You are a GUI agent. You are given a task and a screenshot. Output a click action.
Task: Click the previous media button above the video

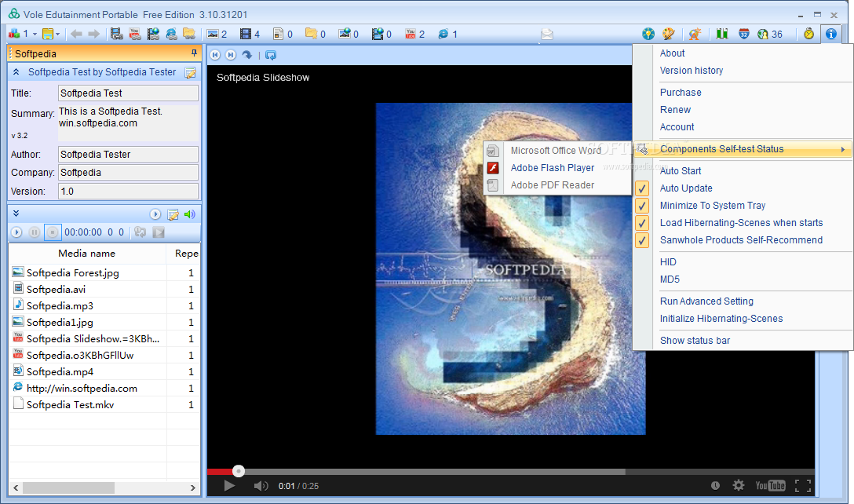point(216,54)
